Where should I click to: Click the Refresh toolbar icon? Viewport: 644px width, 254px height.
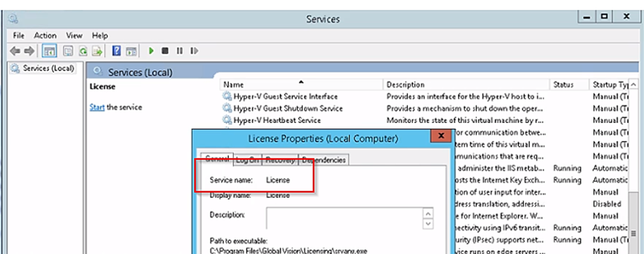pos(83,51)
